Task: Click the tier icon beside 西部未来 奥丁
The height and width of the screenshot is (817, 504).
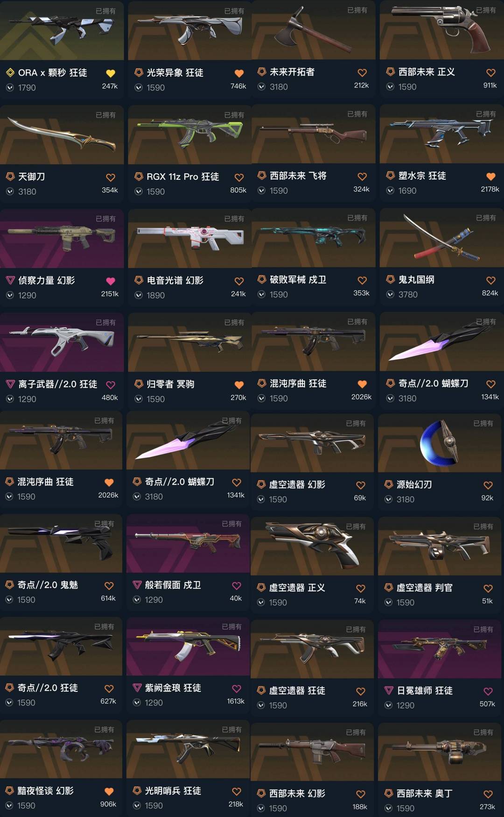Action: [388, 793]
